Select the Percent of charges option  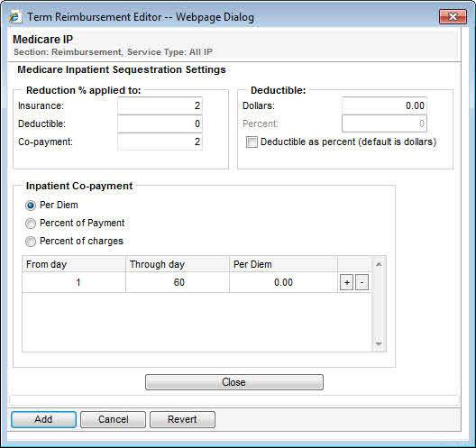coord(31,242)
